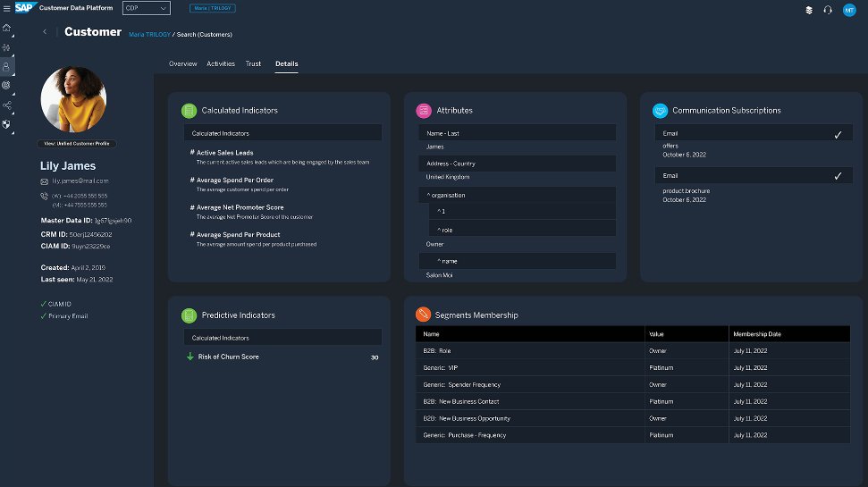
Task: Click the headset support icon
Action: pos(828,9)
